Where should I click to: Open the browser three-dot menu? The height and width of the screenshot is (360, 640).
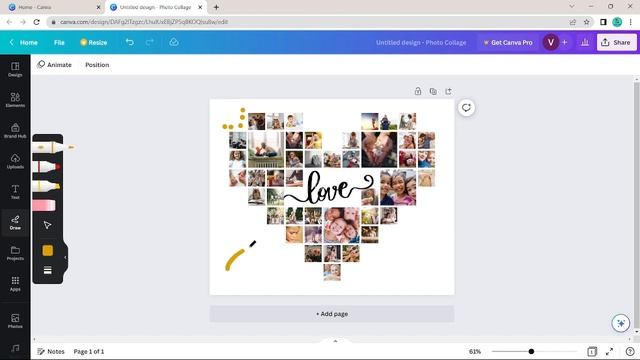(631, 22)
